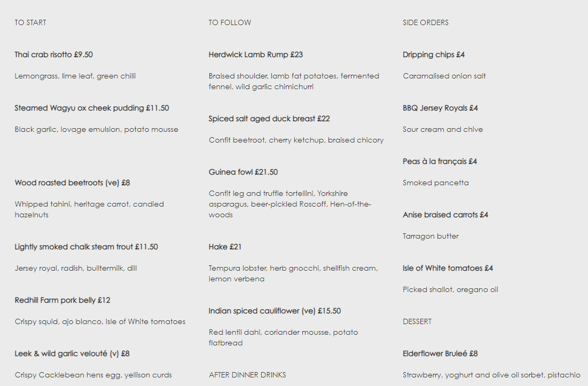Select Elderflower Bruleé £8 dessert

tap(440, 354)
